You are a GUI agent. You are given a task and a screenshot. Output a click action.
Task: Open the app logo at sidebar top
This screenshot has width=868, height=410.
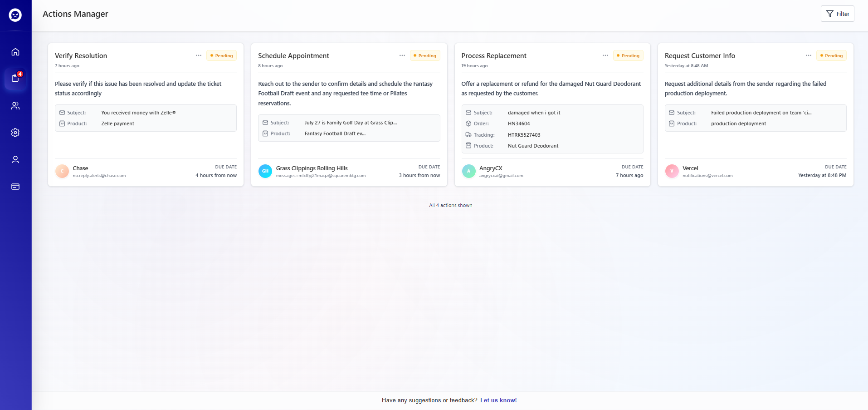pyautogui.click(x=15, y=15)
